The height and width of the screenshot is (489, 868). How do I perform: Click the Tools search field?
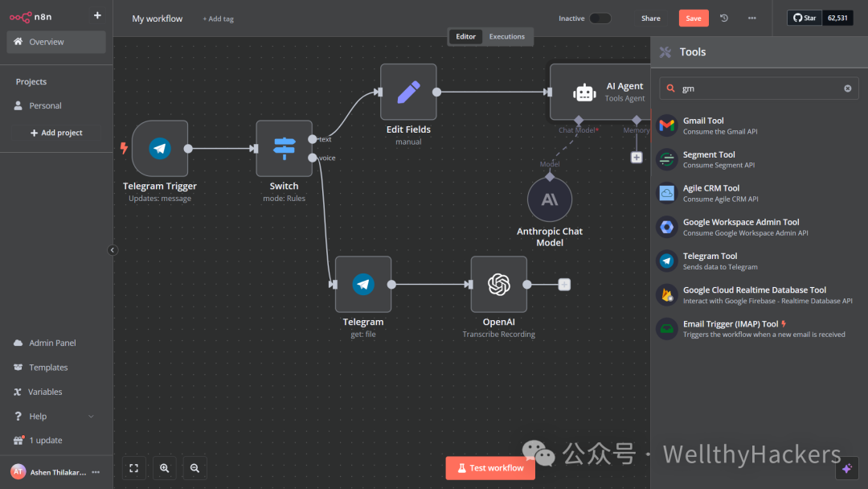[759, 88]
